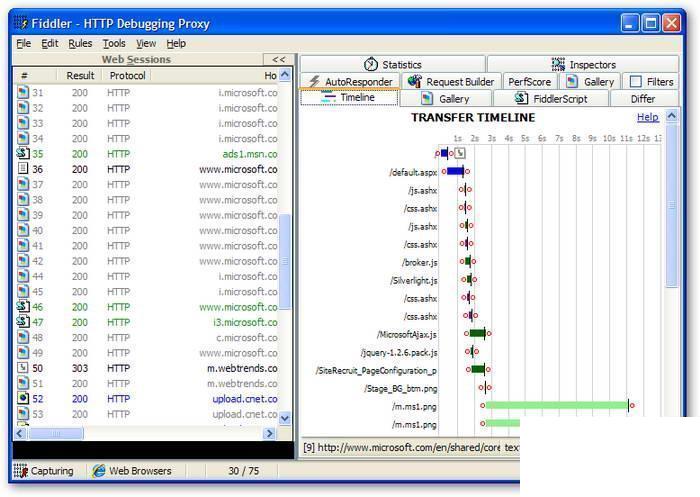Screen dimensions: 700x497
Task: Open the File menu
Action: [x=24, y=43]
